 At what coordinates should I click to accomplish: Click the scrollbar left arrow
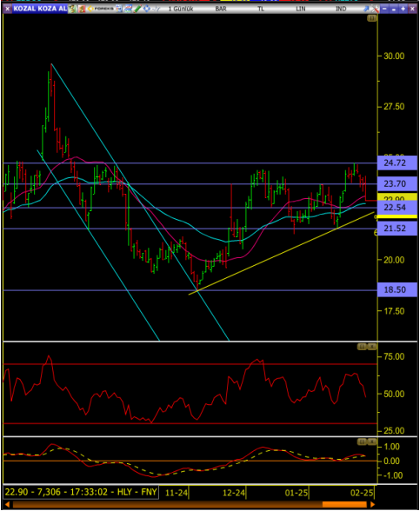point(7,505)
